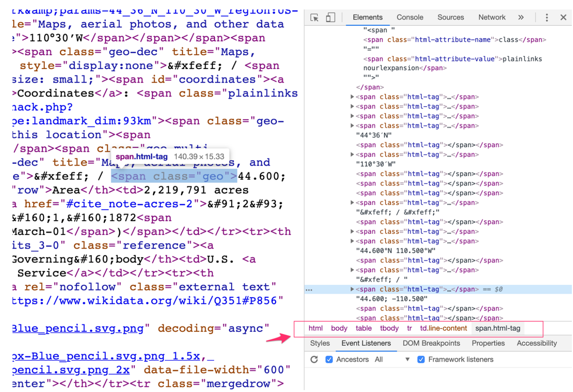The image size is (573, 392).
Task: Select body in the breadcrumb bar
Action: (x=339, y=329)
